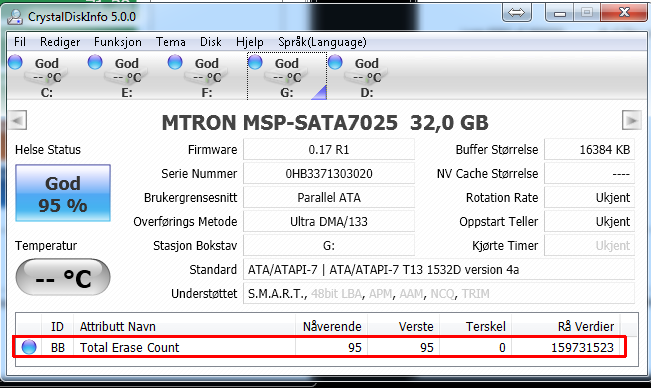Click the buffer size 16384 KB field

coord(590,149)
